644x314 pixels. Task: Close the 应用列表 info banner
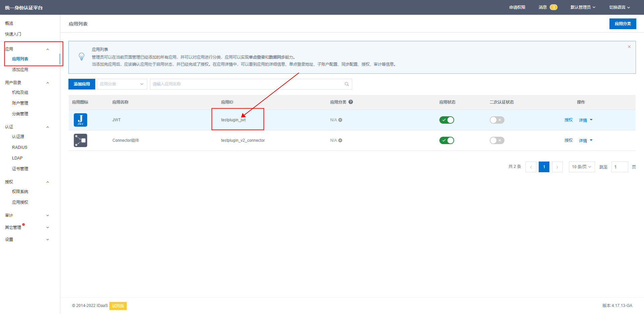[629, 47]
